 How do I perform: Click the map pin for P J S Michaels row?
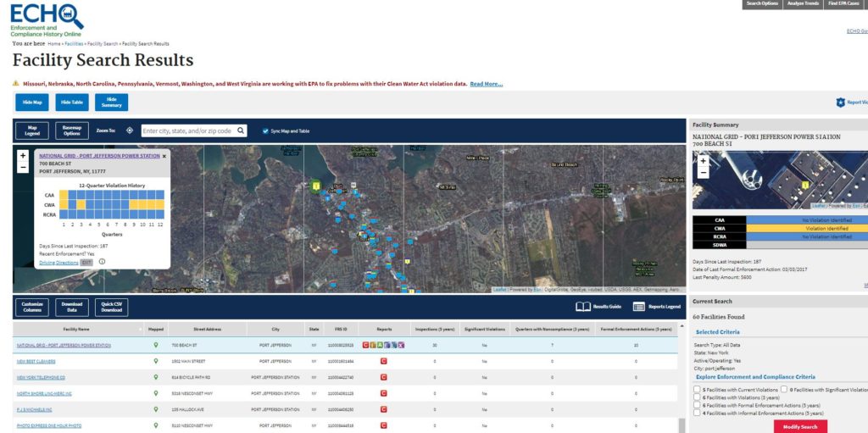(156, 409)
